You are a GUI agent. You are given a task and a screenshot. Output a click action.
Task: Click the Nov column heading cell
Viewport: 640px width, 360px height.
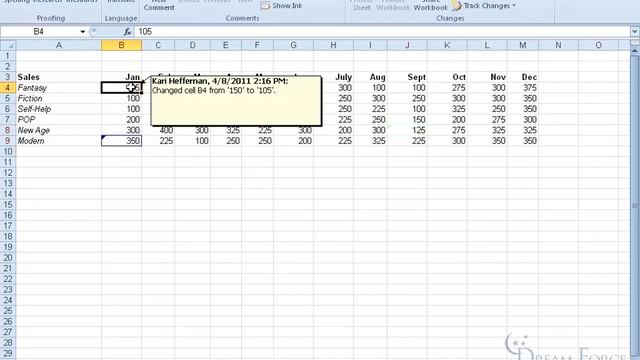[x=487, y=77]
